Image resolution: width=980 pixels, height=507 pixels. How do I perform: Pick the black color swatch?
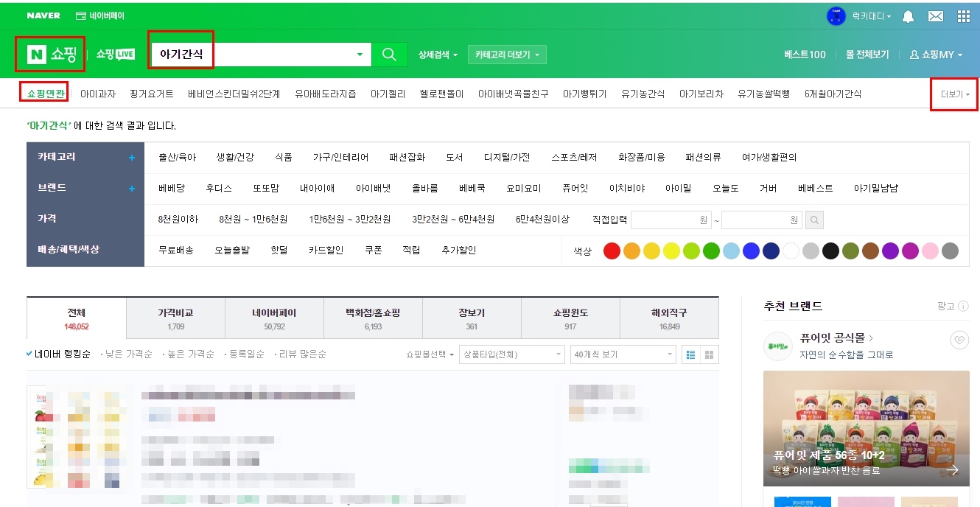tap(830, 251)
